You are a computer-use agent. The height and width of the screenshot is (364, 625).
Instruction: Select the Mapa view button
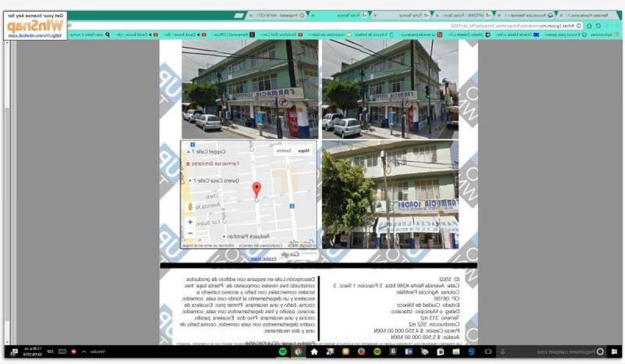coord(304,150)
